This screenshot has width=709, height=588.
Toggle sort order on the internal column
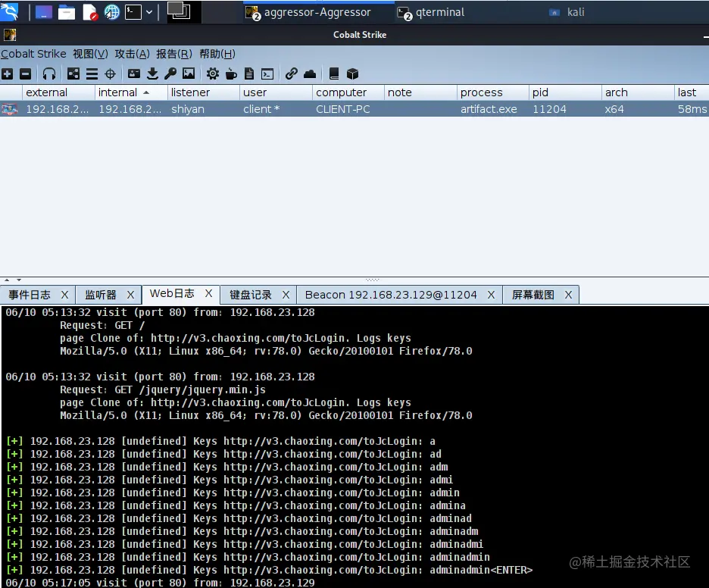[x=131, y=92]
